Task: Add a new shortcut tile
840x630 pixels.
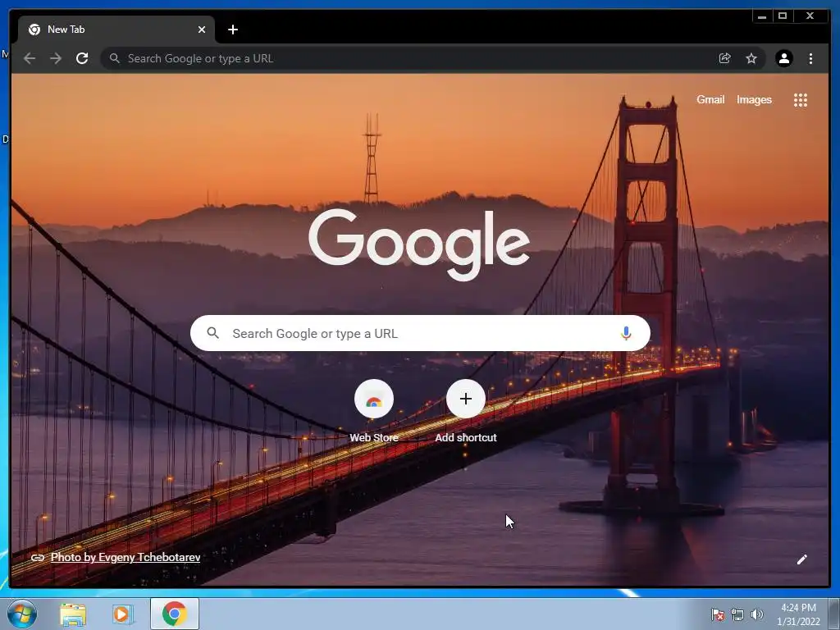Action: click(x=466, y=411)
